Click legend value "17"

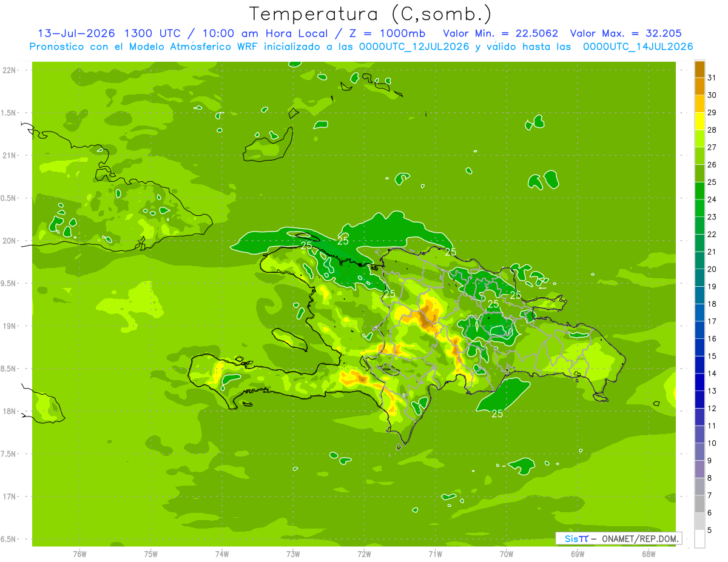point(712,321)
